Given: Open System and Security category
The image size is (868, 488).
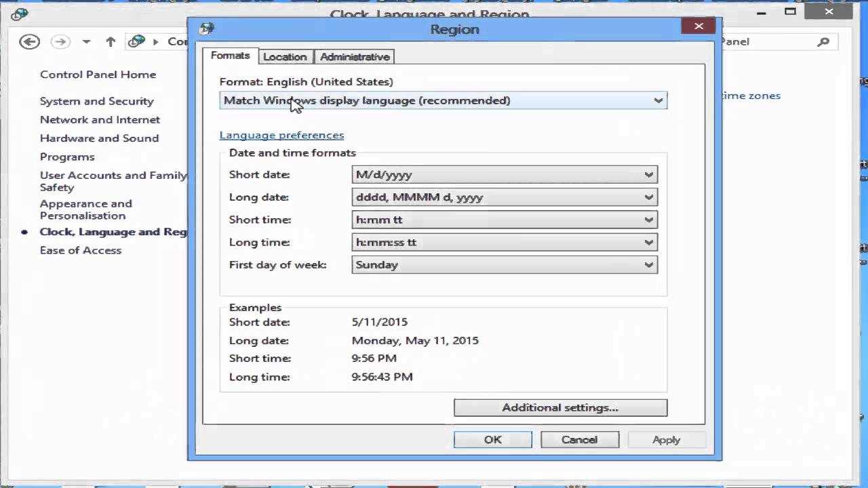Looking at the screenshot, I should click(x=96, y=101).
